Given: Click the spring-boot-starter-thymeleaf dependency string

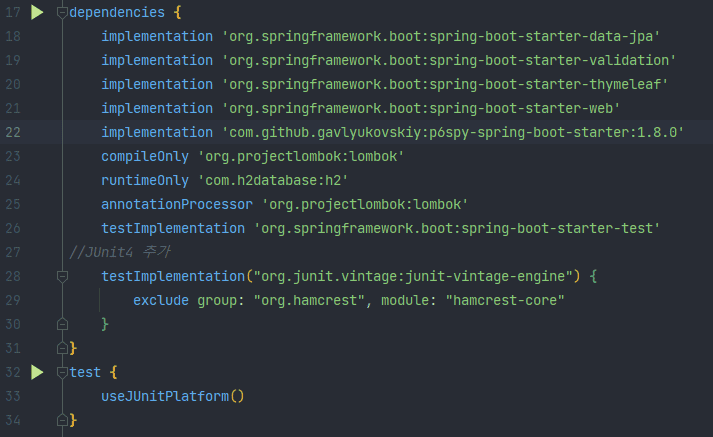Looking at the screenshot, I should coord(445,85).
